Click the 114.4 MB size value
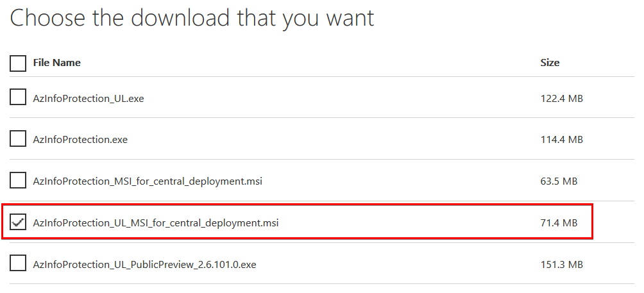Image resolution: width=644 pixels, height=293 pixels. click(561, 140)
